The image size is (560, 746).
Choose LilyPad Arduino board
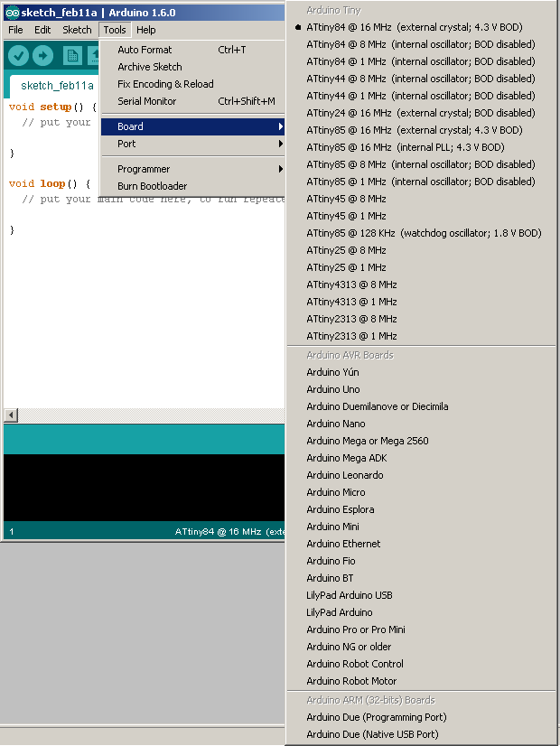(421, 612)
